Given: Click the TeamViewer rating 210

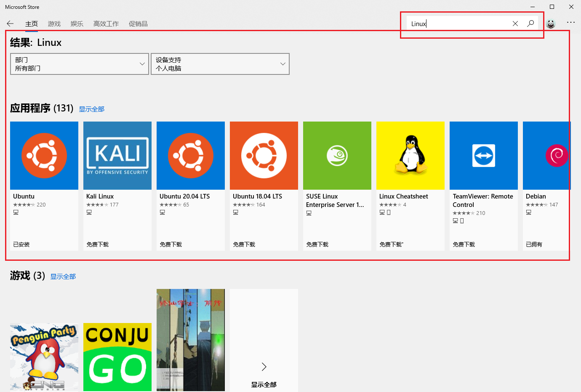Looking at the screenshot, I should [469, 213].
